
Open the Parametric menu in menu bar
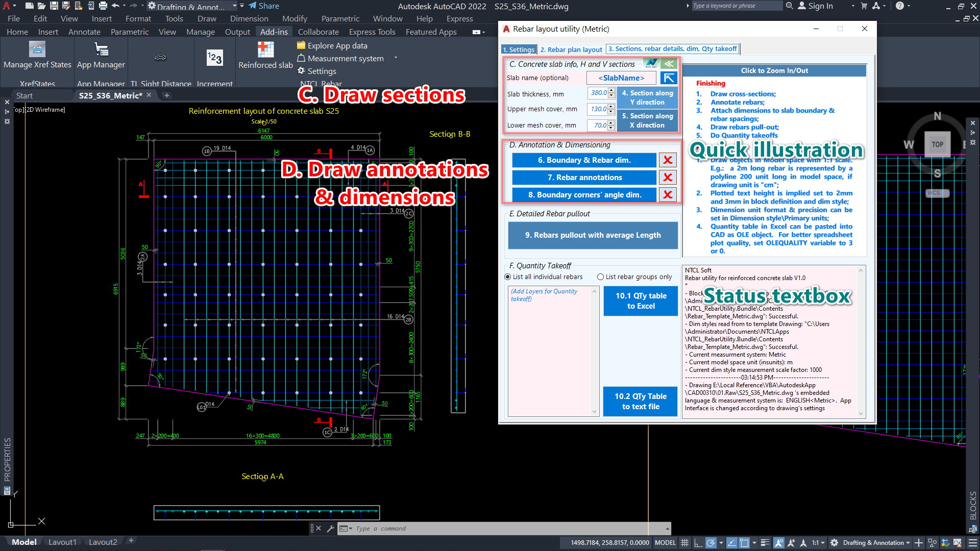pos(340,19)
